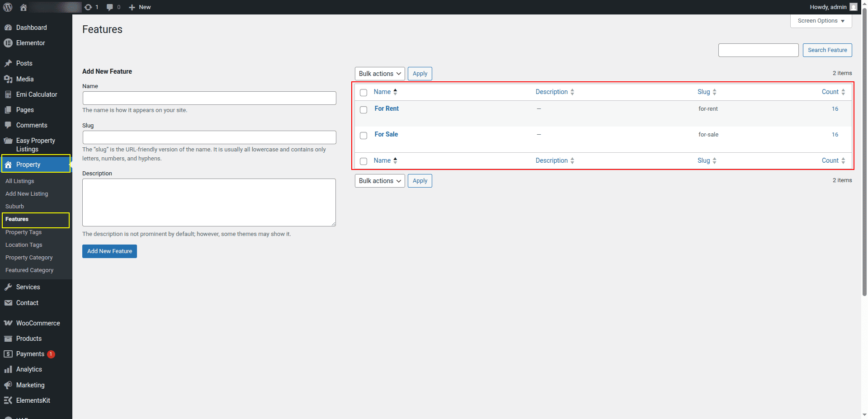This screenshot has height=419, width=868.
Task: Go to Add New Listing submenu
Action: [27, 193]
